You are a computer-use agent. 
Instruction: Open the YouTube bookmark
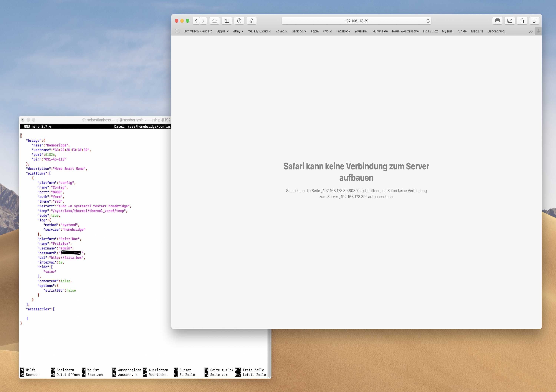tap(360, 31)
